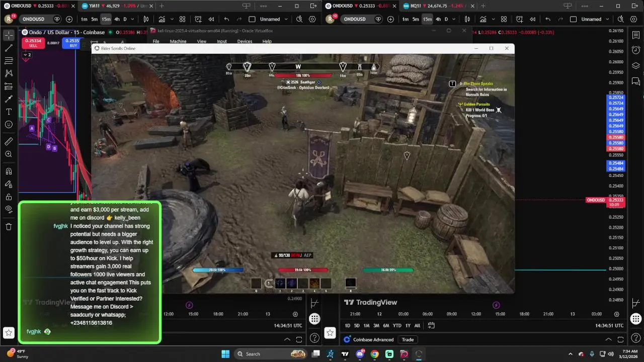This screenshot has width=644, height=362.
Task: Collapse the indicator legend showing 2
Action: 27,55
